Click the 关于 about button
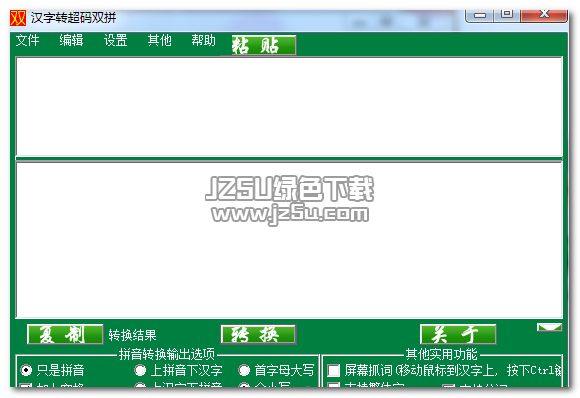The height and width of the screenshot is (398, 580). (458, 334)
